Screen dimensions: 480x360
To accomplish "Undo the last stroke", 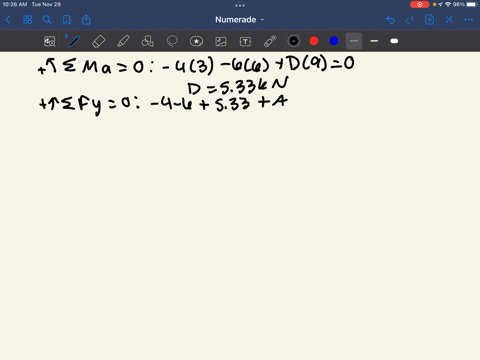I will coord(390,20).
